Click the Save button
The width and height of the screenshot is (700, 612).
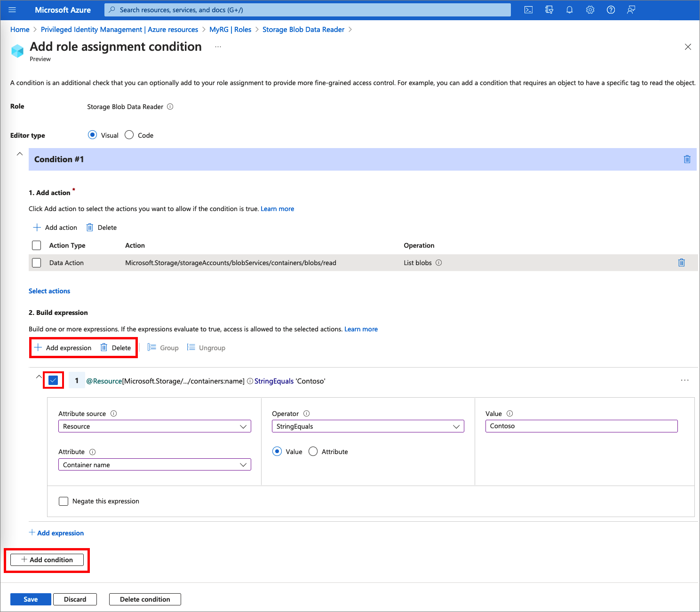[31, 599]
